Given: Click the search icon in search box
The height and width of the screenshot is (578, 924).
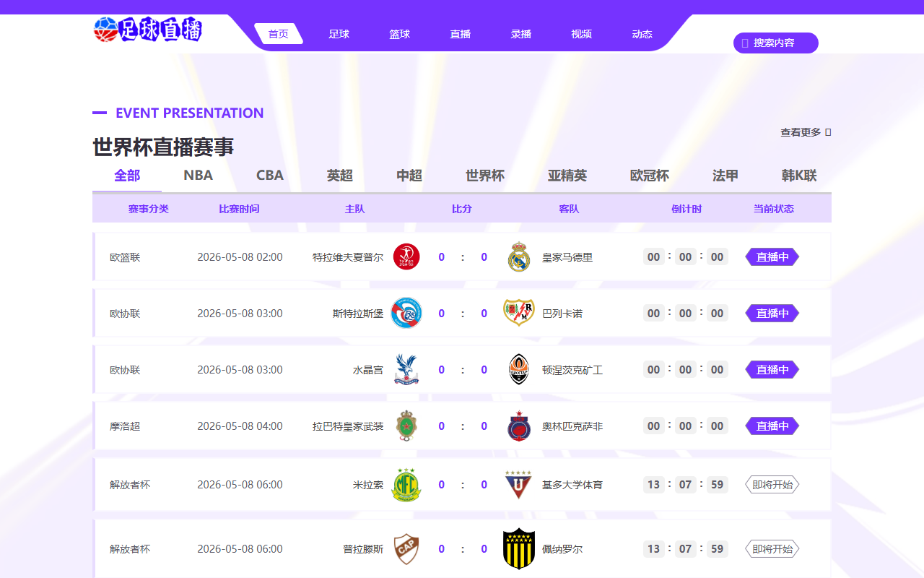Looking at the screenshot, I should (x=745, y=43).
